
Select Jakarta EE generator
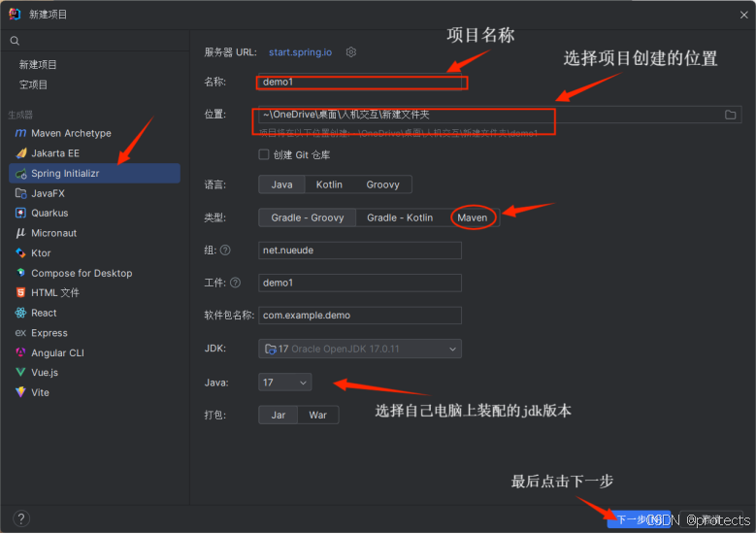point(94,153)
